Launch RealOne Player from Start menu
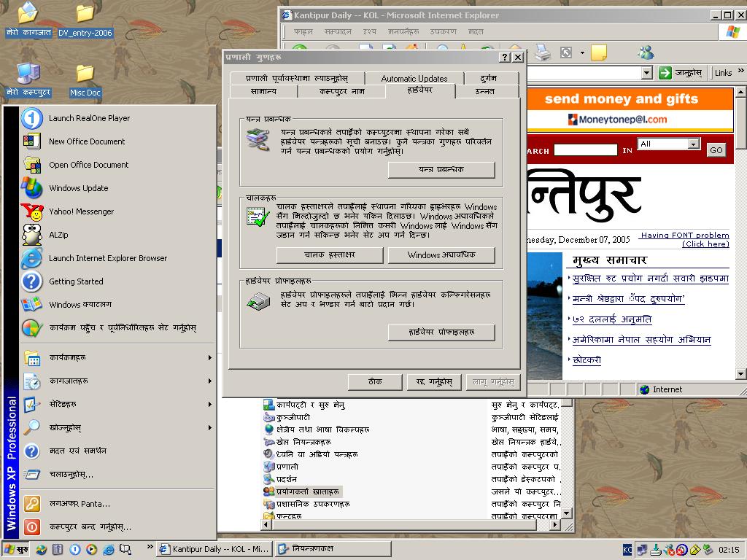747x560 pixels. (89, 118)
